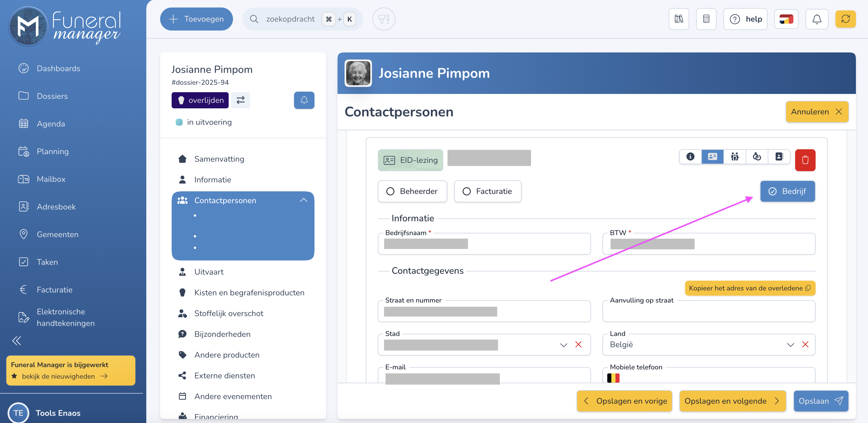Viewport: 868px width, 423px height.
Task: Select the family members icon tab
Action: point(735,157)
